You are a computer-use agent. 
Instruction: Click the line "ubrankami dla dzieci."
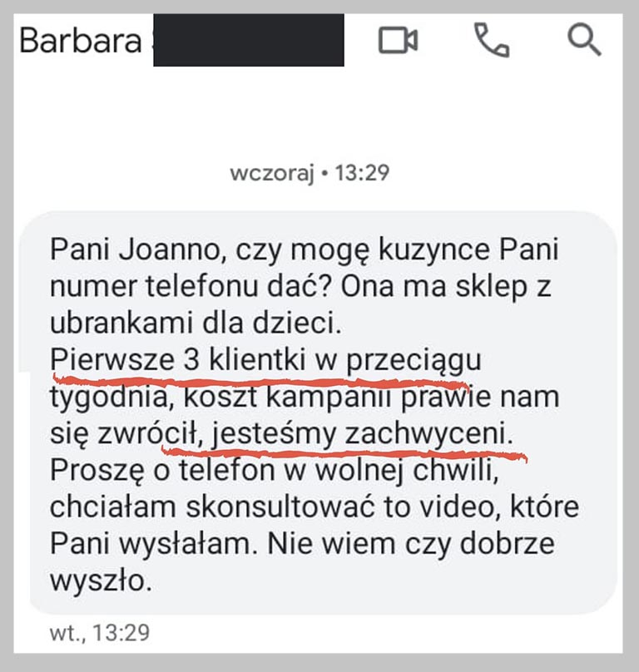[196, 323]
